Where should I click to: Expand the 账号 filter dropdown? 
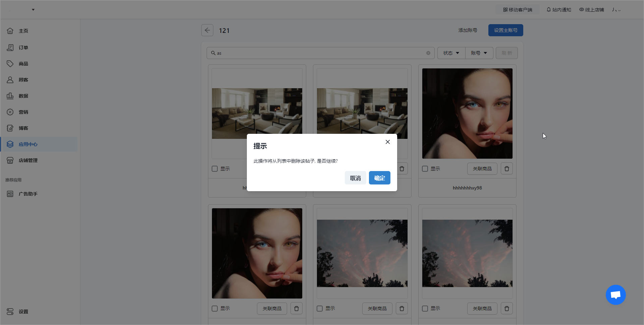click(479, 53)
